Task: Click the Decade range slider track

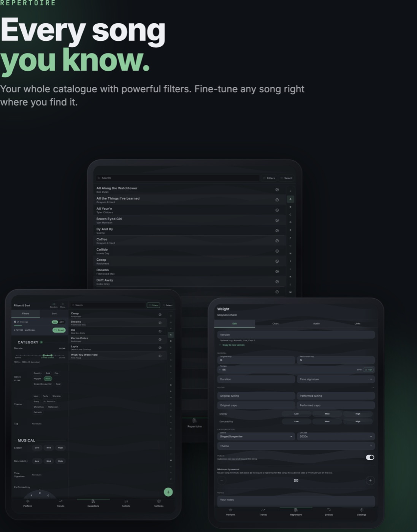Action: coord(40,355)
